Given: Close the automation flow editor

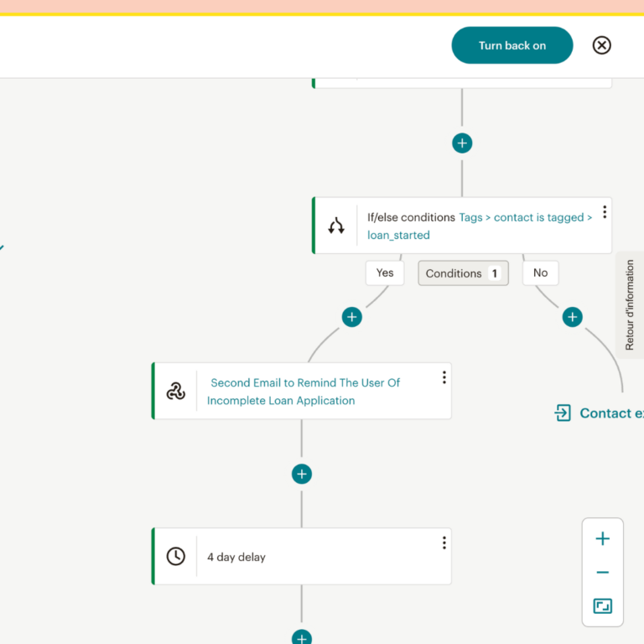Looking at the screenshot, I should pyautogui.click(x=601, y=45).
